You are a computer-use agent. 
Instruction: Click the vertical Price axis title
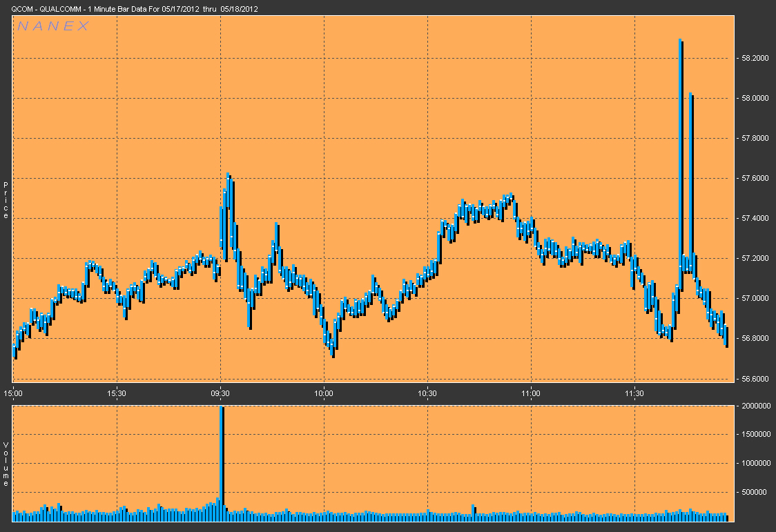[6, 200]
